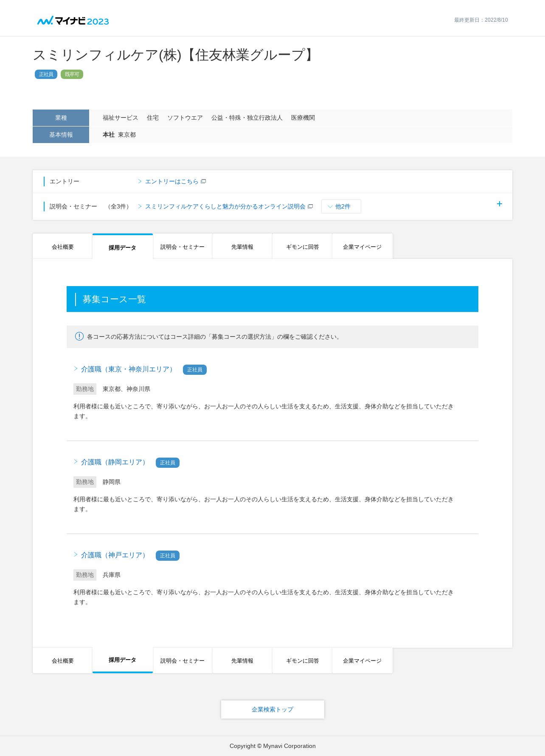Click the Mynavi 2023 logo
The width and height of the screenshot is (545, 756).
pyautogui.click(x=73, y=21)
